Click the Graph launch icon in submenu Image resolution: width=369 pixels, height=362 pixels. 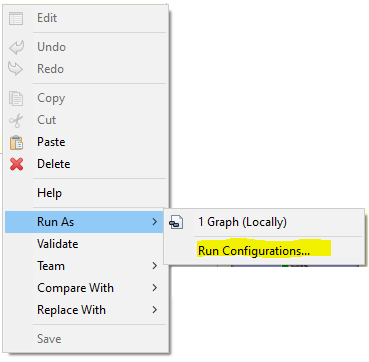tap(176, 222)
